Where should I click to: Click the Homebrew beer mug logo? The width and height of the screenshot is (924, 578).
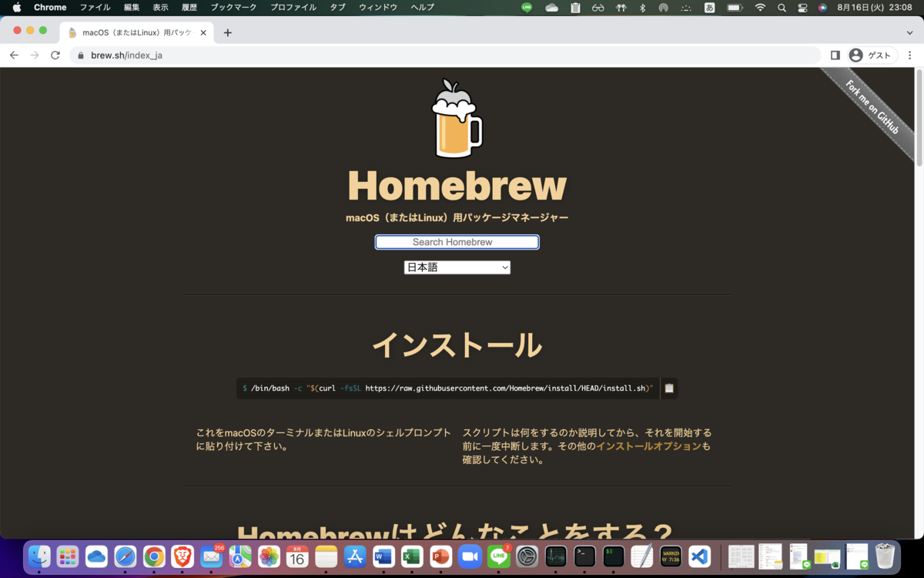(457, 119)
